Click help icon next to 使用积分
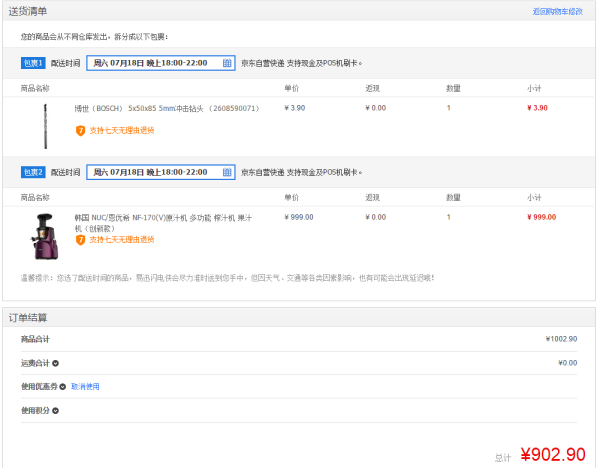600x468 pixels. click(55, 411)
